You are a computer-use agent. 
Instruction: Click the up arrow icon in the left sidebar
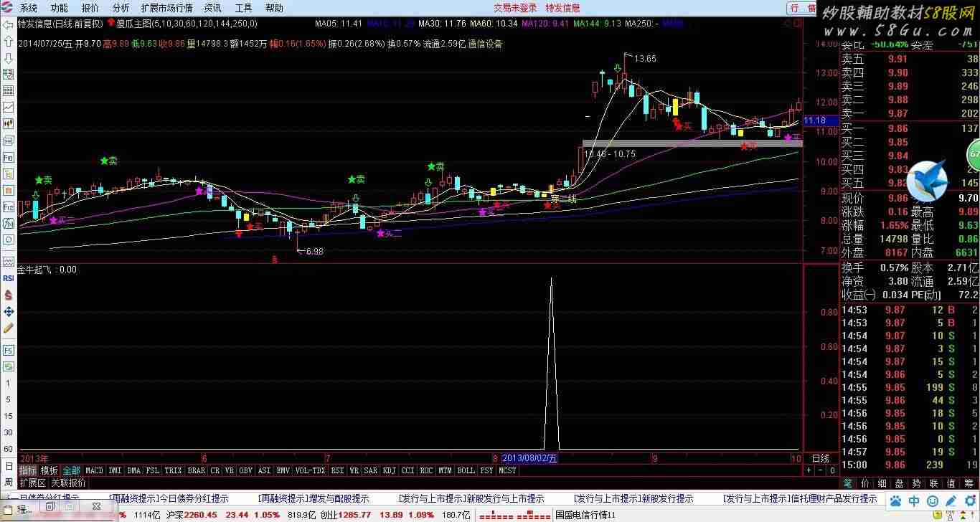click(x=9, y=41)
